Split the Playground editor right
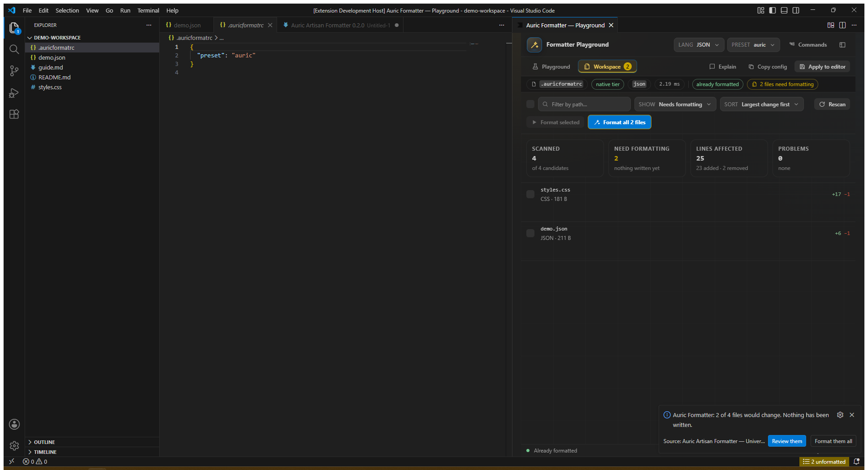 [x=842, y=25]
